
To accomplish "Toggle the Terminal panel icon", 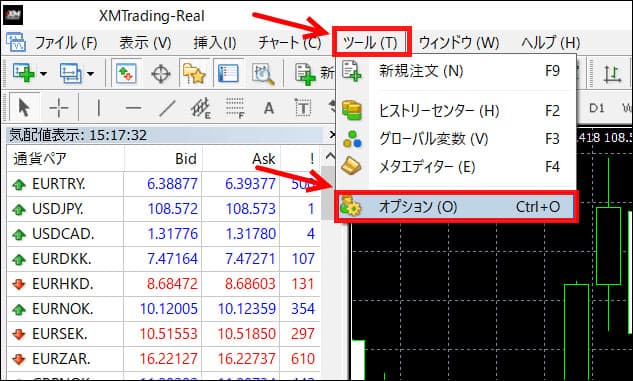I will tap(228, 73).
